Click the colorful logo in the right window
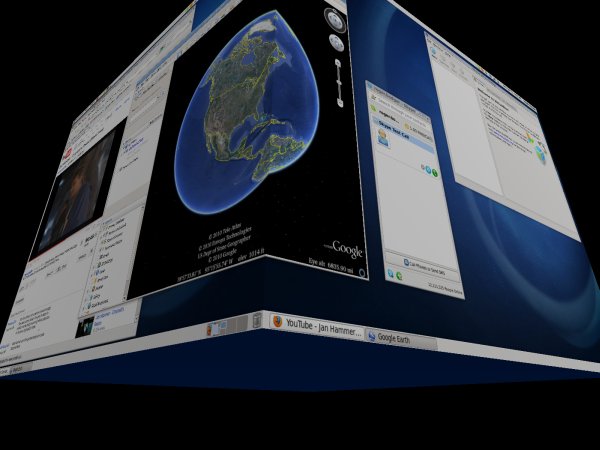Image resolution: width=600 pixels, height=450 pixels. [x=538, y=148]
